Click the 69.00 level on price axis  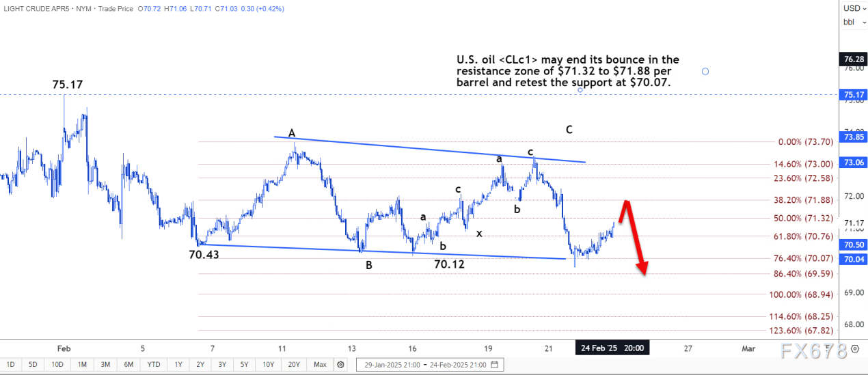[x=855, y=292]
